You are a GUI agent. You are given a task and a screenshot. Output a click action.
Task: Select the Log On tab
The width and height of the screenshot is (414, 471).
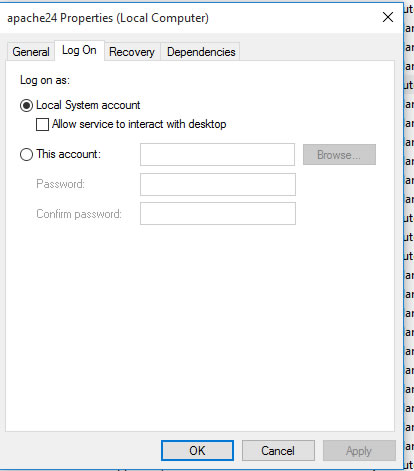click(79, 50)
